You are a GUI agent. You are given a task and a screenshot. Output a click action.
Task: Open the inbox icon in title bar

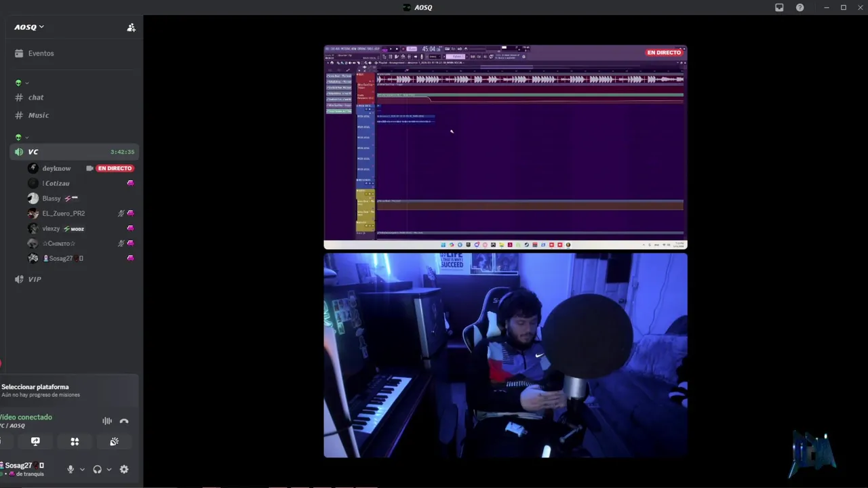[x=779, y=7]
